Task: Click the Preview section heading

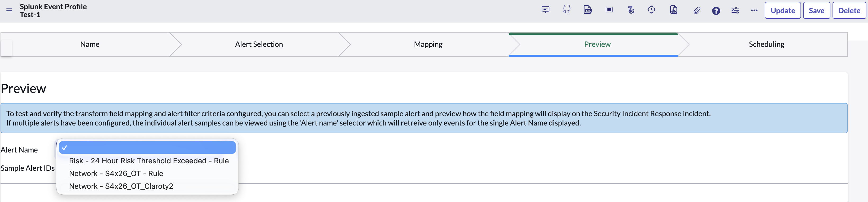Action: click(x=23, y=88)
